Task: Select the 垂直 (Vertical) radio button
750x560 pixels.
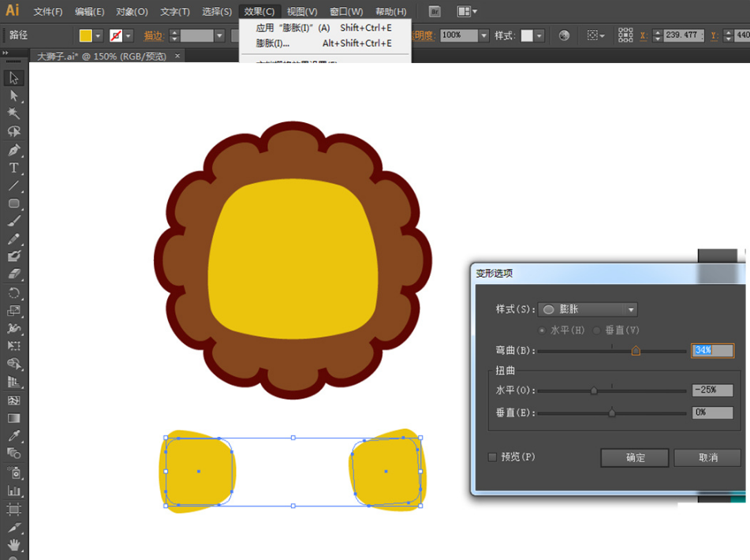Action: (x=597, y=330)
